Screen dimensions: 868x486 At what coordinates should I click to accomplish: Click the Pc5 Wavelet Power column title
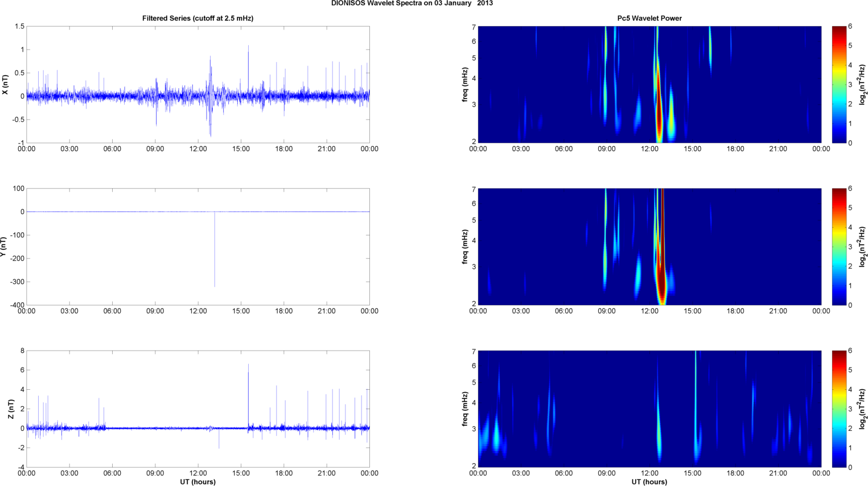click(649, 18)
